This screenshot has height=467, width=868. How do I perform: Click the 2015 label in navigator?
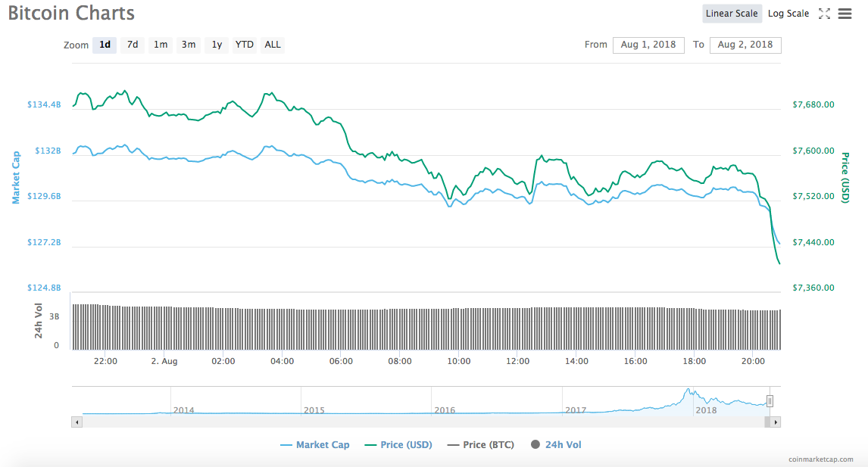314,410
